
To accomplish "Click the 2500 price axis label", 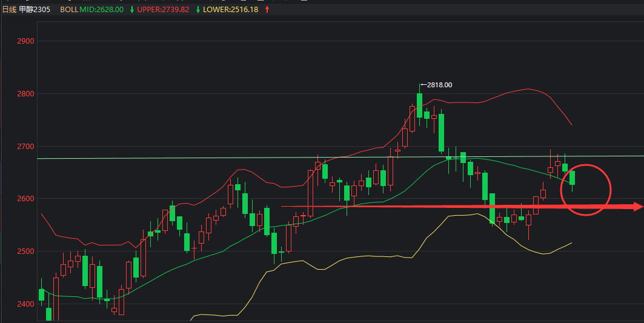I will click(27, 251).
